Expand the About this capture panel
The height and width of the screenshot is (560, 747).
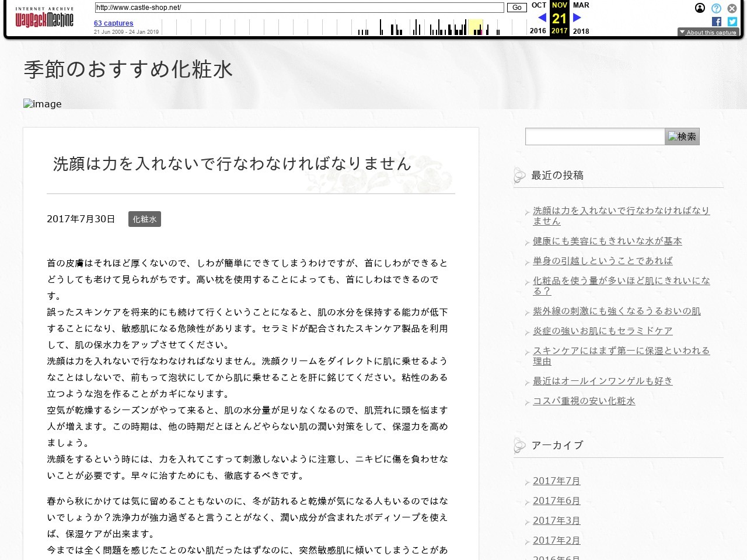tap(708, 32)
